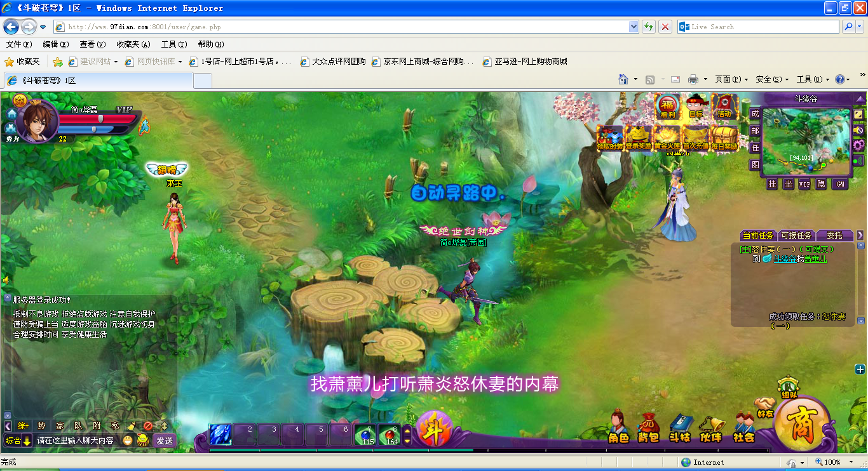Click the GM button below minimap
Screen dimensions: 868x471
pos(840,184)
